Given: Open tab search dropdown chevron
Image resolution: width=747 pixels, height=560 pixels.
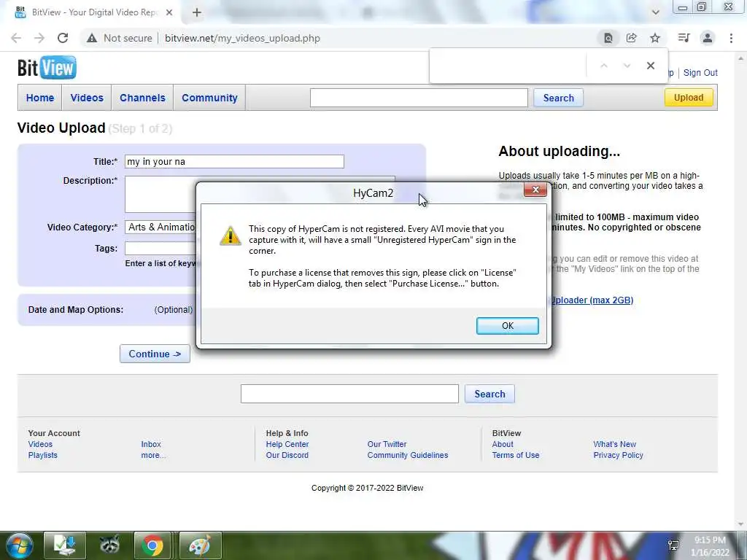Looking at the screenshot, I should pyautogui.click(x=656, y=12).
